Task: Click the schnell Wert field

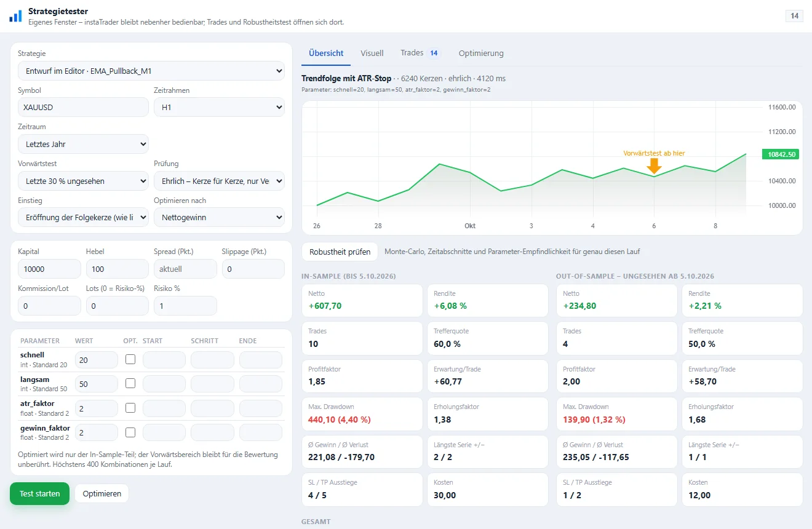Action: pyautogui.click(x=97, y=360)
